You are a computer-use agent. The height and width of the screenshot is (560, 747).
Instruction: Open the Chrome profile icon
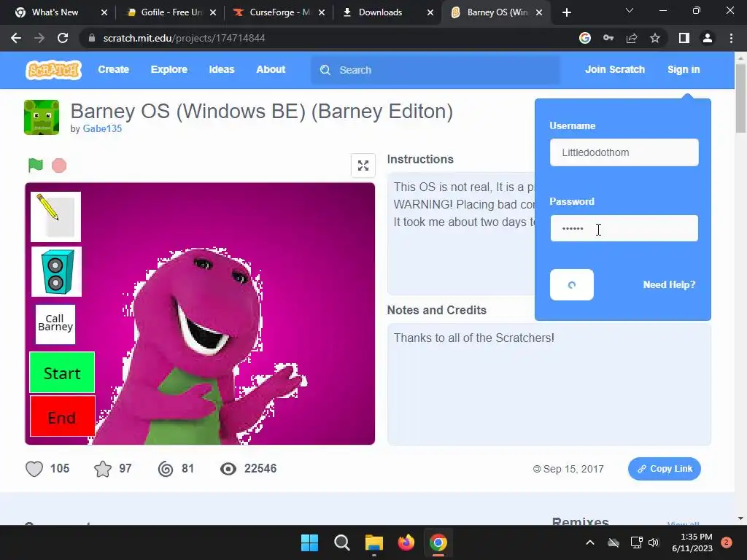coord(708,38)
